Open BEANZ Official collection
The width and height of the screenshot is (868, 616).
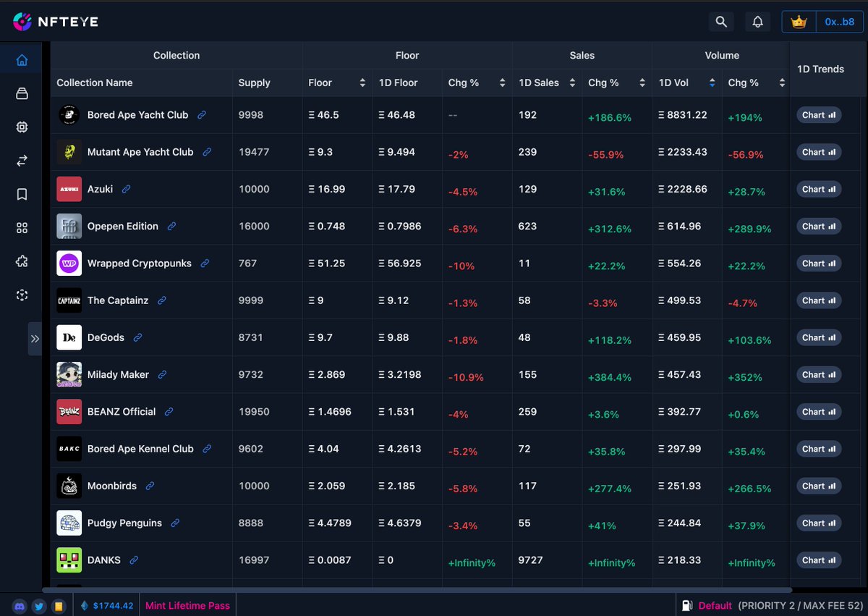pos(122,411)
